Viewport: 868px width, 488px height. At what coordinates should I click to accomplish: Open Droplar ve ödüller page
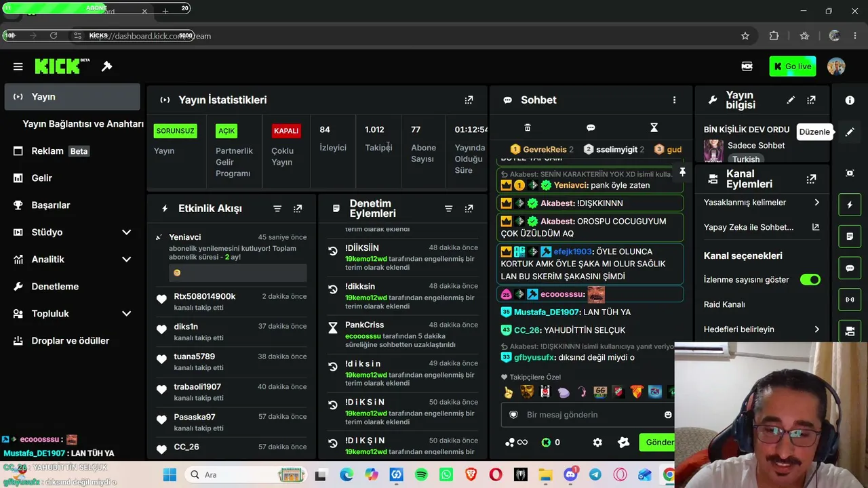(x=72, y=341)
